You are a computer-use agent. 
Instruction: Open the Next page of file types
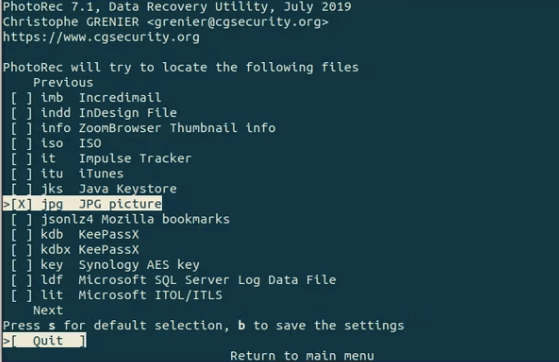tap(48, 310)
